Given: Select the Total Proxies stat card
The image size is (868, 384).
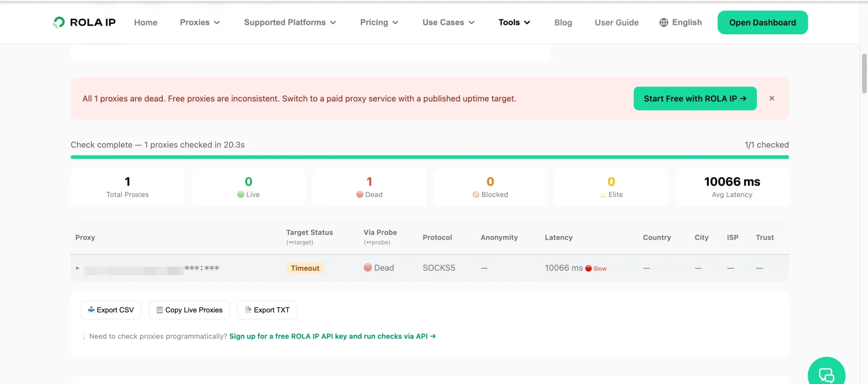Looking at the screenshot, I should click(128, 187).
